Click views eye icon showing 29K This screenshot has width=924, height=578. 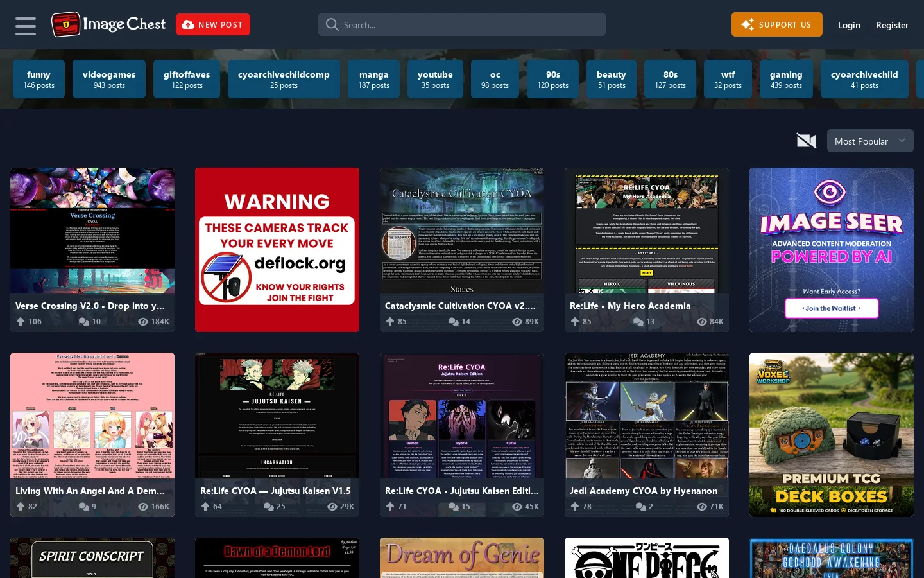point(332,507)
